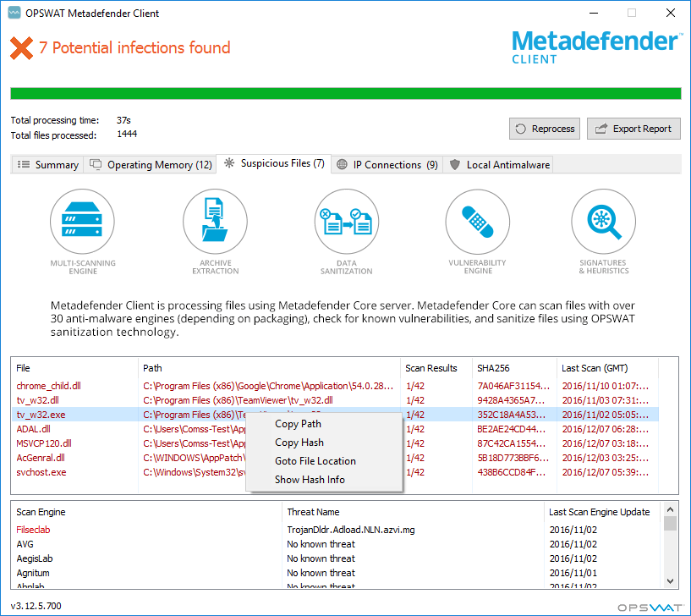Sort by File column header
Viewport: 691px width, 616px height.
click(74, 368)
